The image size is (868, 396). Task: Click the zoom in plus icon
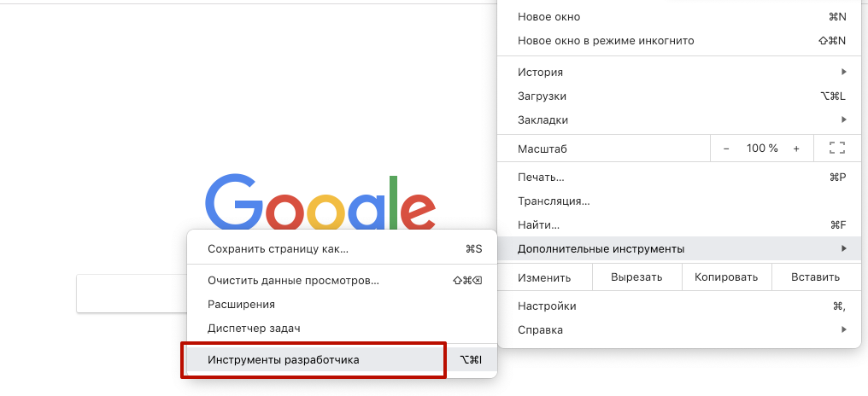pos(796,148)
